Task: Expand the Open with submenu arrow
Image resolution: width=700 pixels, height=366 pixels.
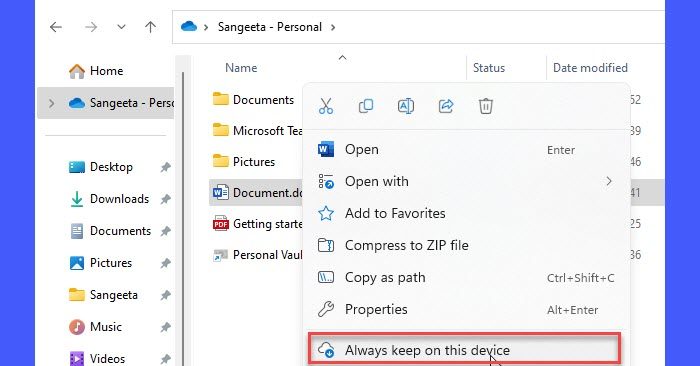Action: point(609,181)
